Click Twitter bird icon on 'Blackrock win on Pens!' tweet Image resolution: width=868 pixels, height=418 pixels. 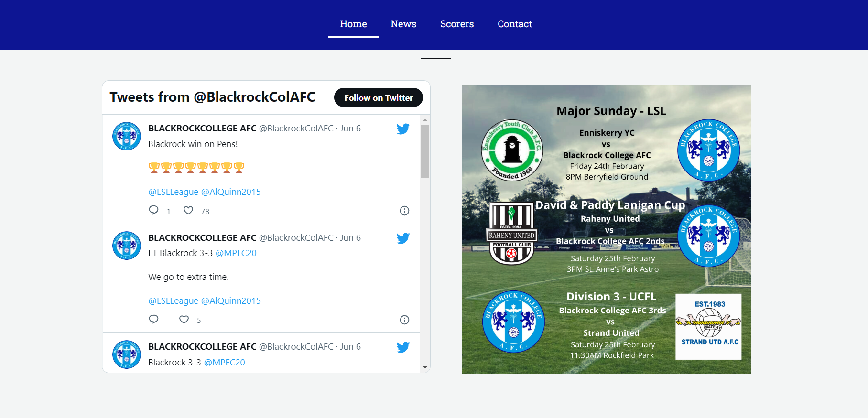pyautogui.click(x=403, y=129)
